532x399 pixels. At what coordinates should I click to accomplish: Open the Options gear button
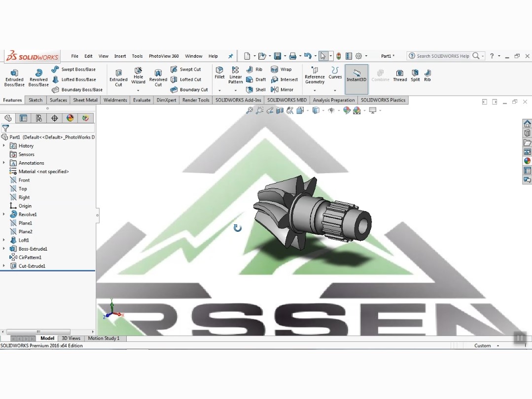(358, 56)
